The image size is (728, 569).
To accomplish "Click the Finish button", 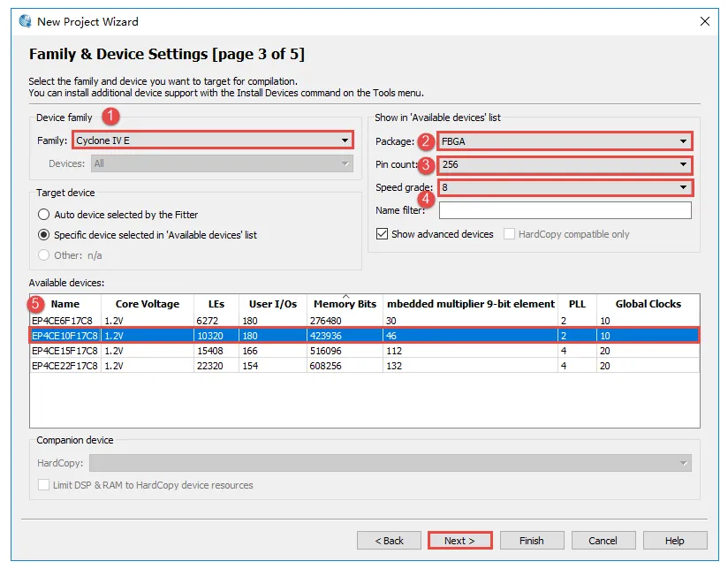I will pyautogui.click(x=532, y=541).
